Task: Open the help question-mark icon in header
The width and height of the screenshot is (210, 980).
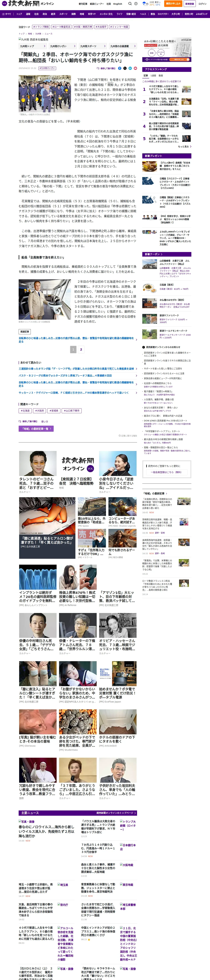Action: click(x=136, y=4)
